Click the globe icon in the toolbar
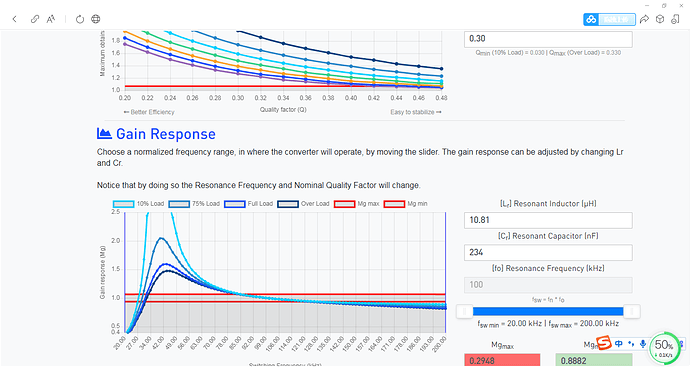Screen dimensions: 690x367 [x=95, y=19]
